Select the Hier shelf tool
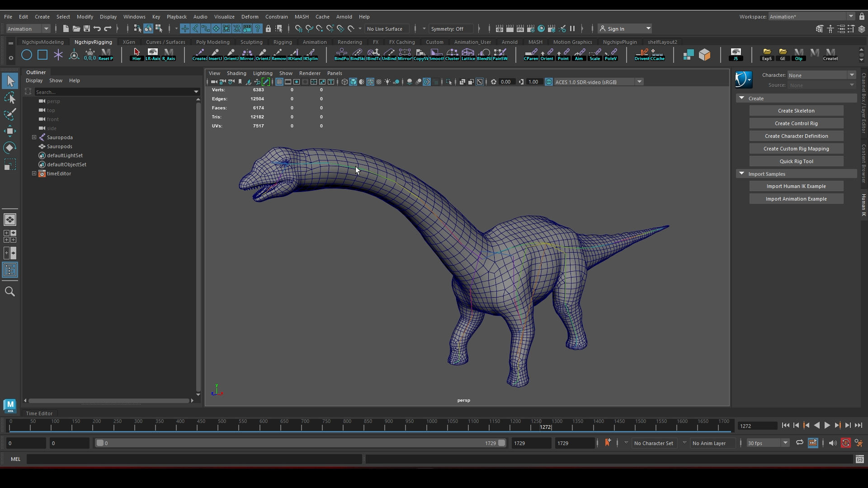 coord(137,55)
